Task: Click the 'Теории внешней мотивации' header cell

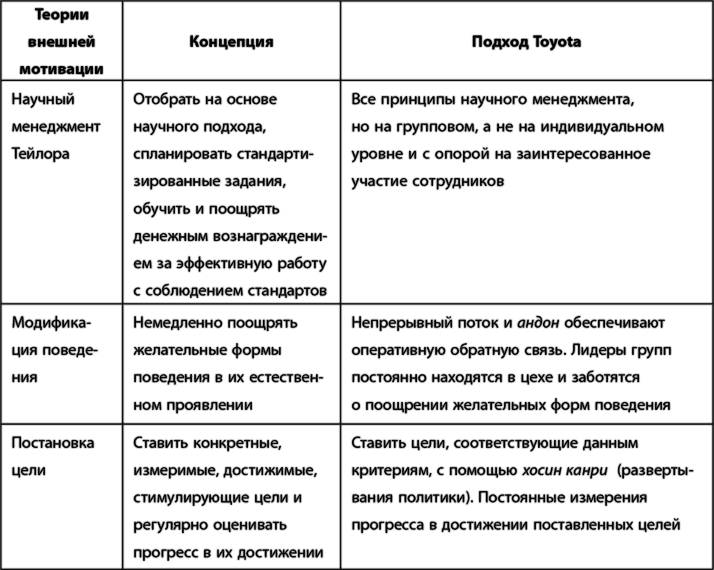Action: click(x=64, y=42)
